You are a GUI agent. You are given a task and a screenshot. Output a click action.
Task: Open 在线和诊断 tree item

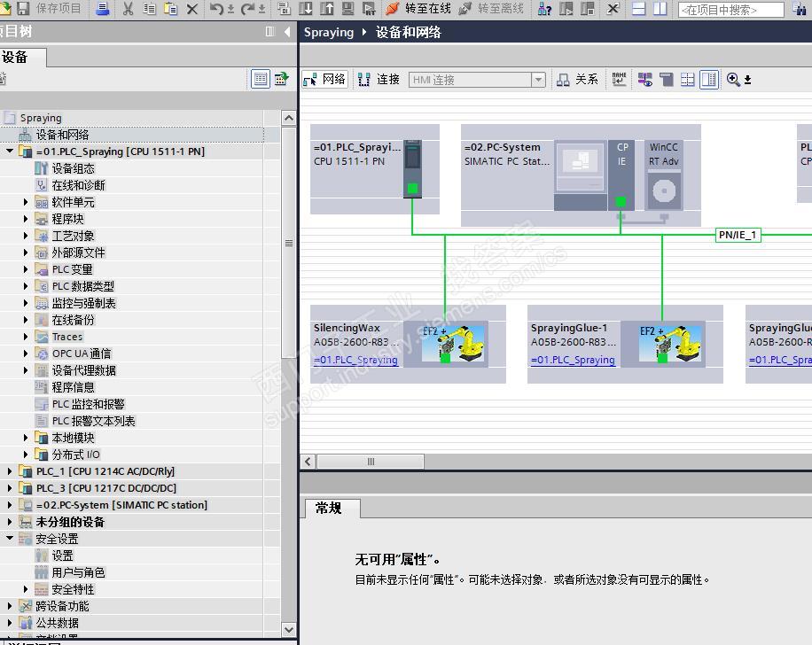coord(78,185)
